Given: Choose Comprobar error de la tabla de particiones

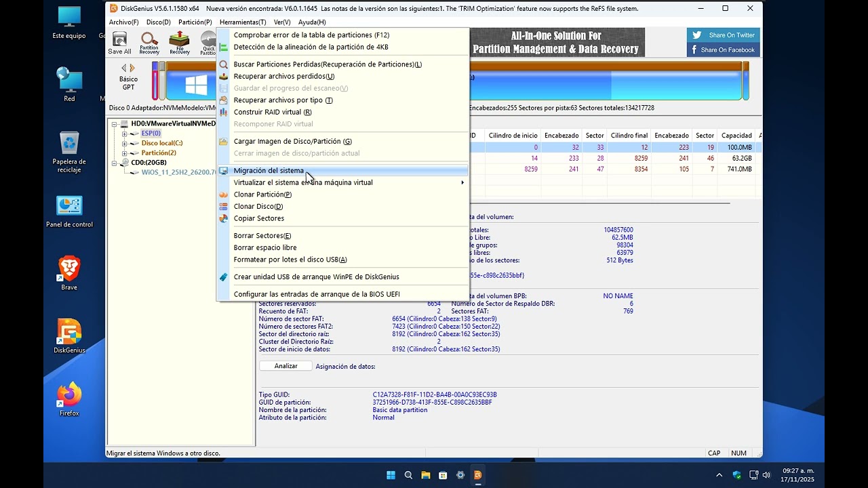Looking at the screenshot, I should 342,35.
